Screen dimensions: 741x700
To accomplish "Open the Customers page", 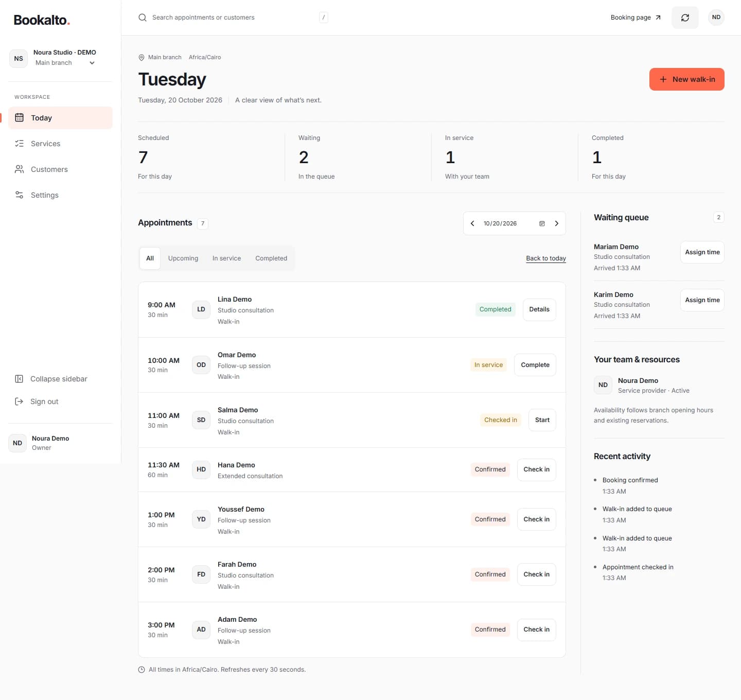I will (x=60, y=169).
